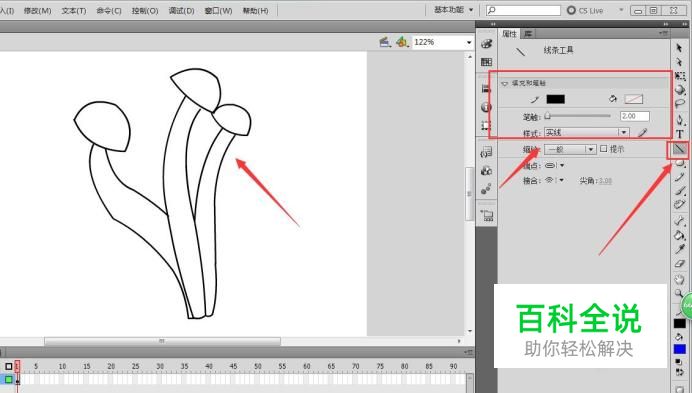Switch to the 属性 tab
Viewport: 692px width, 393px height.
(509, 34)
